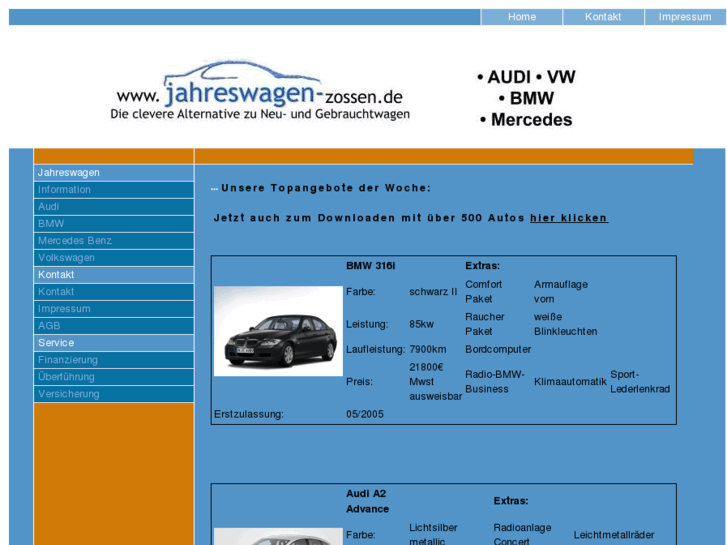Open Überführung in the sidebar
727x545 pixels.
(114, 377)
